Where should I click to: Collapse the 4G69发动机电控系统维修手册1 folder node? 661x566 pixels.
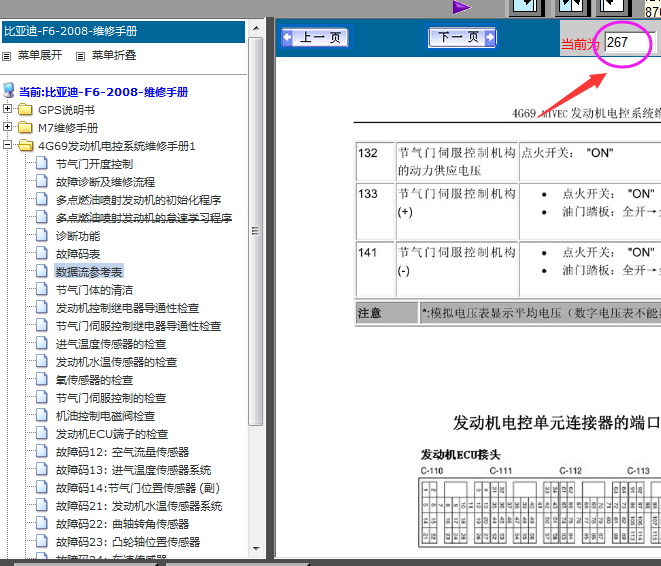[7, 145]
